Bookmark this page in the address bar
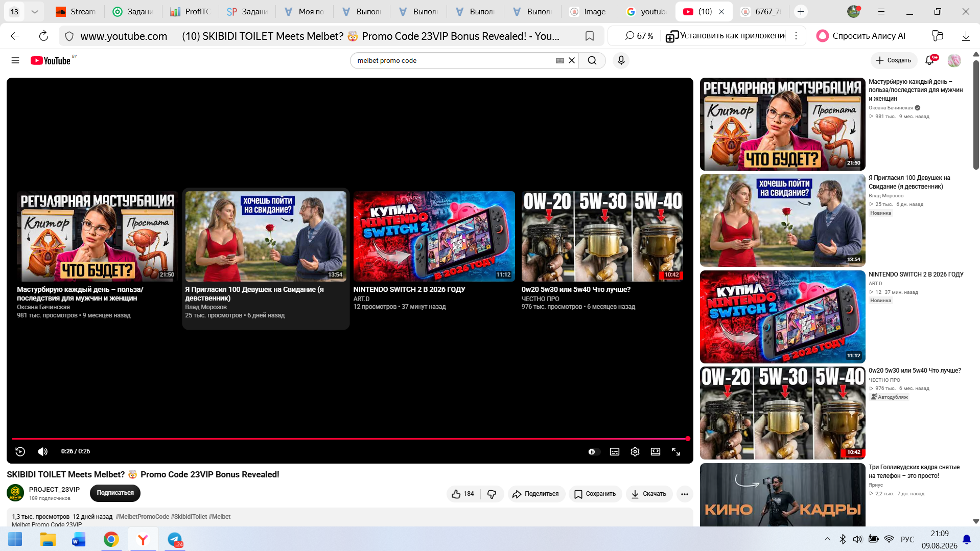 (589, 36)
